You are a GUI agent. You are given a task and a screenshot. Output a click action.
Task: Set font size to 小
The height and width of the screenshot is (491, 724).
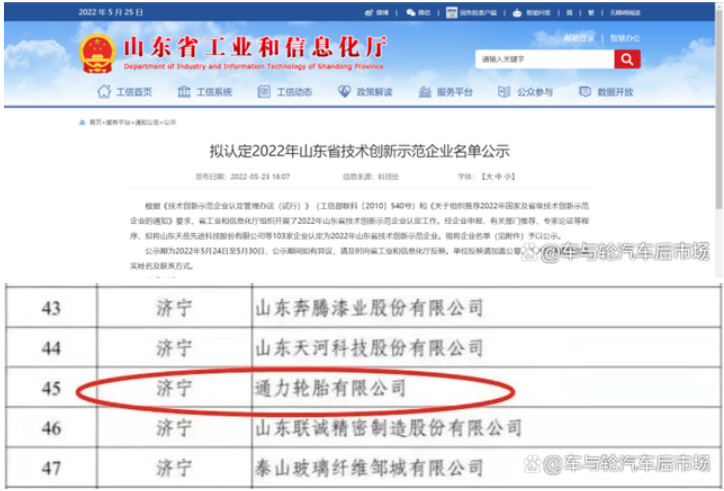(x=507, y=176)
